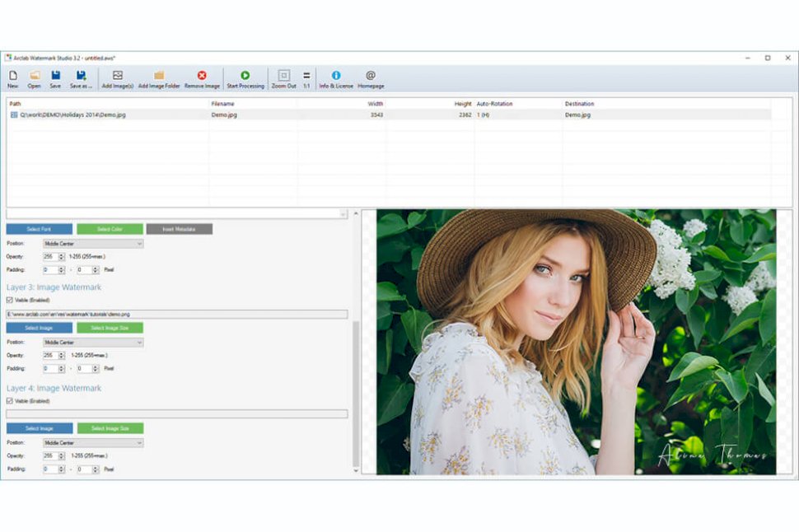Click Layer 4 empty image path field
The image size is (799, 532).
(177, 413)
